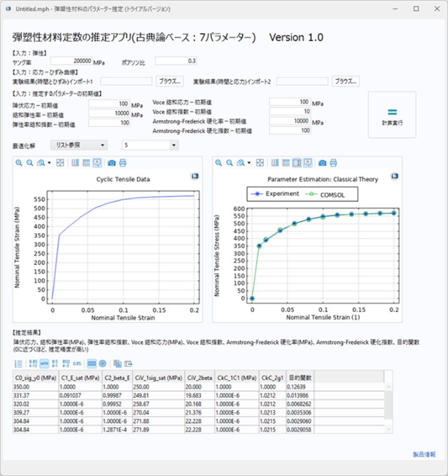Click first ブラウズ... button for import 1
The width and height of the screenshot is (448, 476).
(169, 81)
